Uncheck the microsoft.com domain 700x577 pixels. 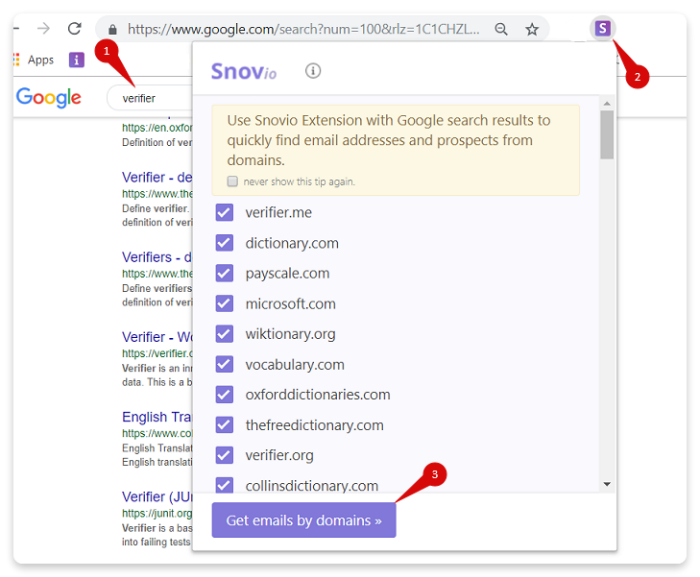[224, 304]
